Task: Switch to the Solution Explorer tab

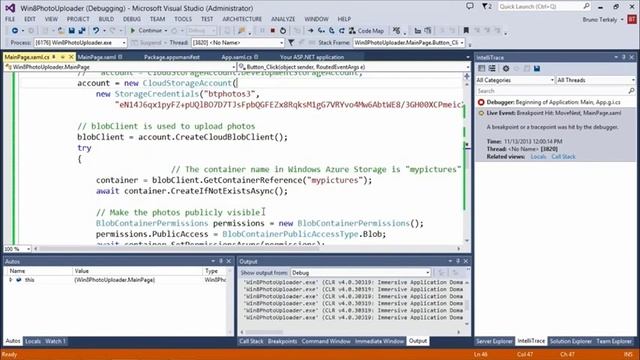Action: tap(570, 341)
